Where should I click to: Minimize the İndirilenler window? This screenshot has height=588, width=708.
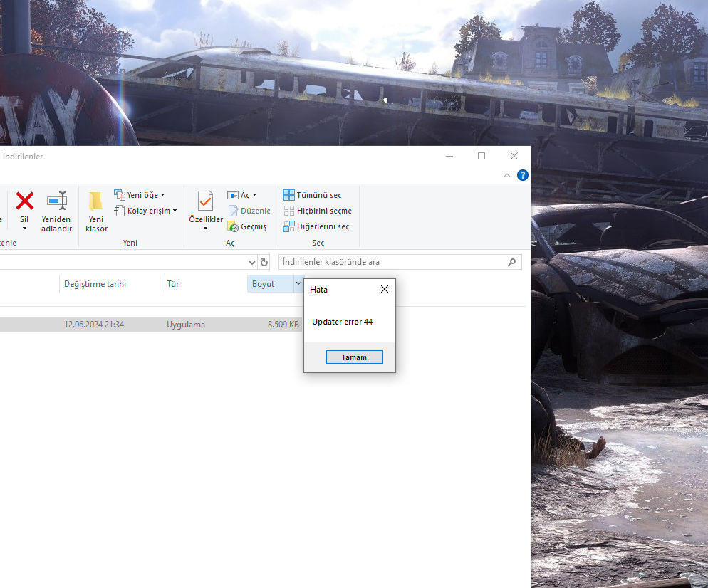(449, 156)
